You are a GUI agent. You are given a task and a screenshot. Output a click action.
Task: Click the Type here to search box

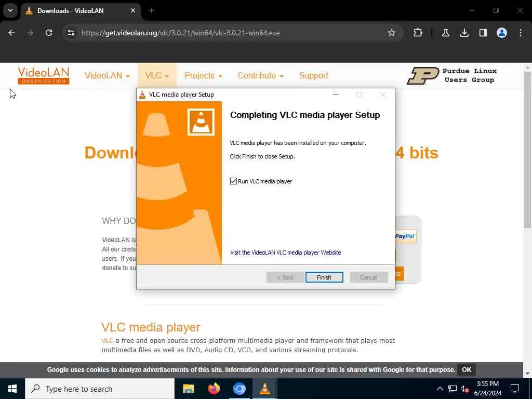100,389
